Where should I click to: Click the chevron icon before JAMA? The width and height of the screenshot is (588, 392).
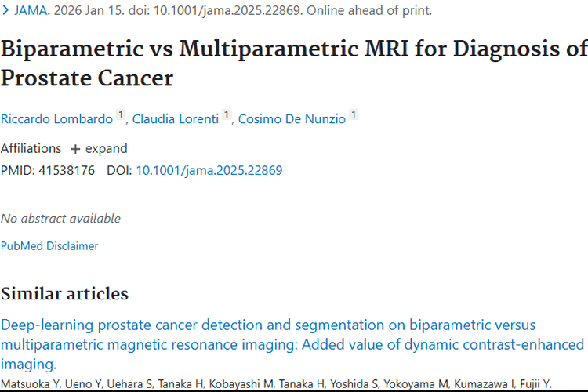[x=5, y=11]
